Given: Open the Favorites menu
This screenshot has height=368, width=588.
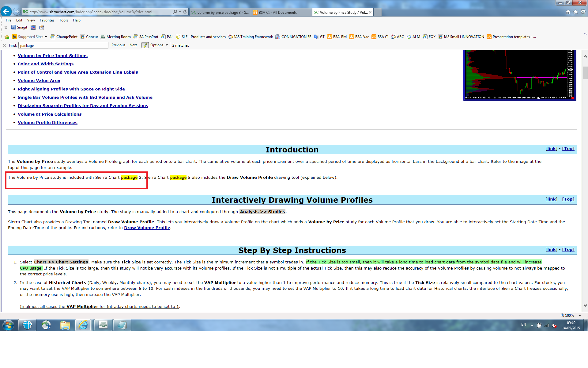Looking at the screenshot, I should tap(47, 20).
